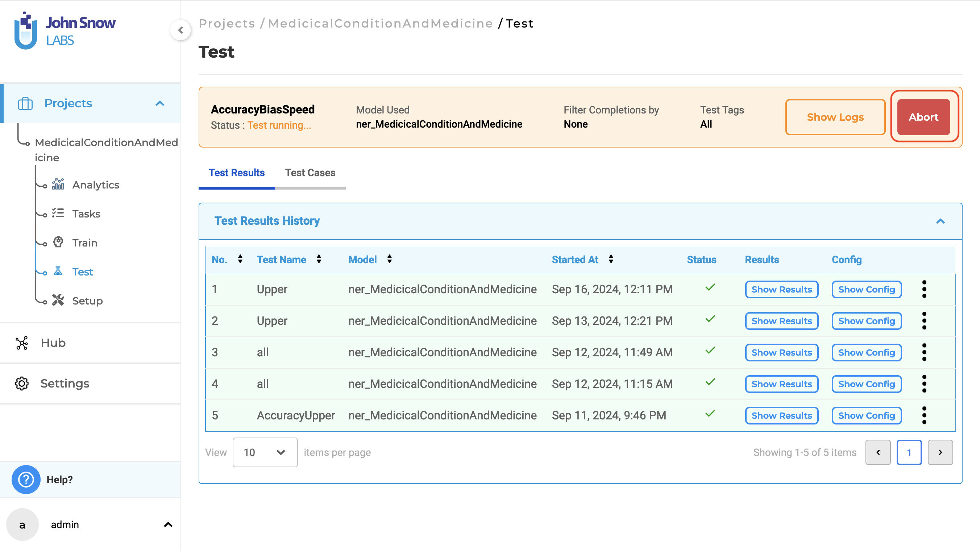
Task: Open Tasks in project tree
Action: coord(86,214)
